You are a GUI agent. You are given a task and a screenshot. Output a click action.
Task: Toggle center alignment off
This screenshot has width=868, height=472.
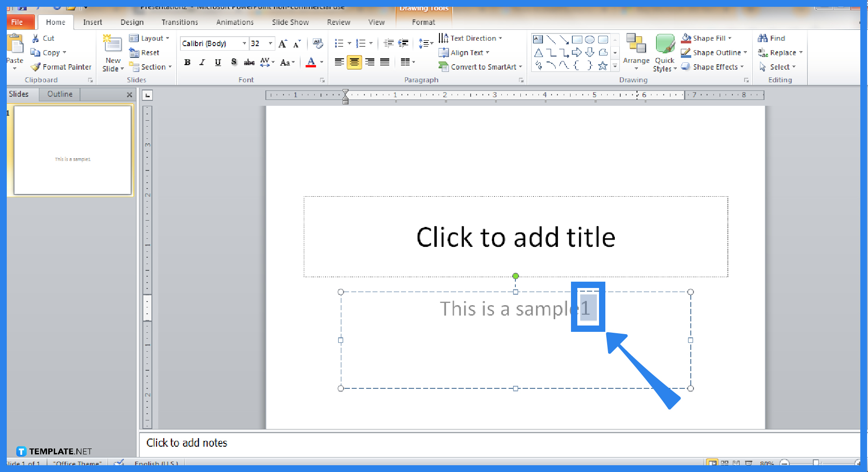pyautogui.click(x=355, y=62)
